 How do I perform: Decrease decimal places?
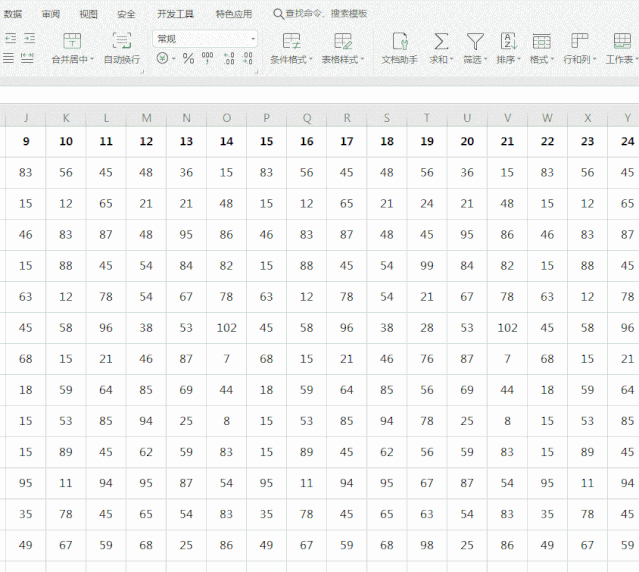(247, 58)
